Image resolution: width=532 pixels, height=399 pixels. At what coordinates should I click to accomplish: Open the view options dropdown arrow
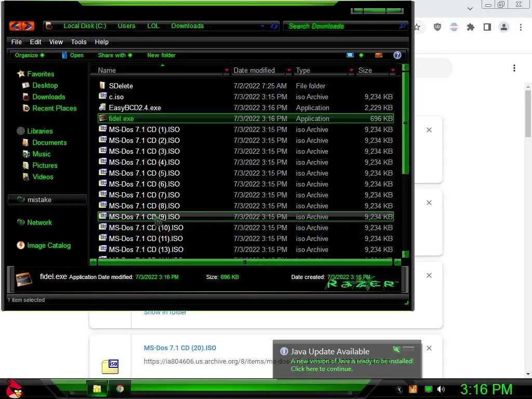361,55
